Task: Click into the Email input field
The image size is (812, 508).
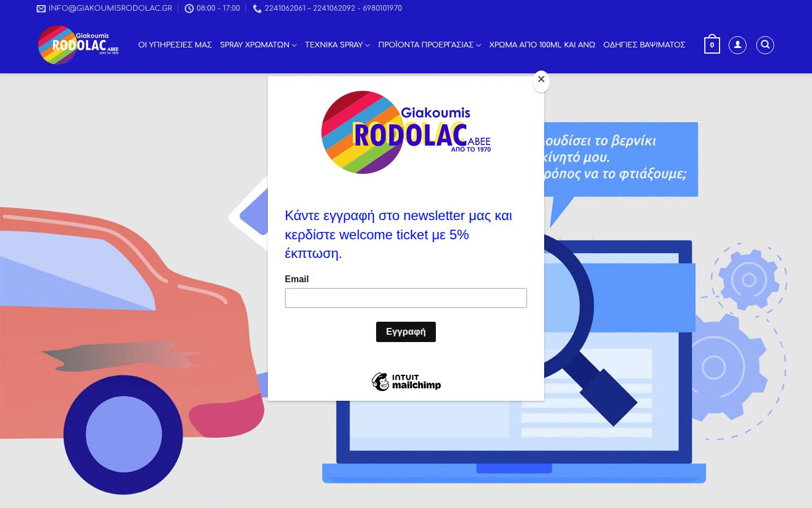Action: click(406, 298)
